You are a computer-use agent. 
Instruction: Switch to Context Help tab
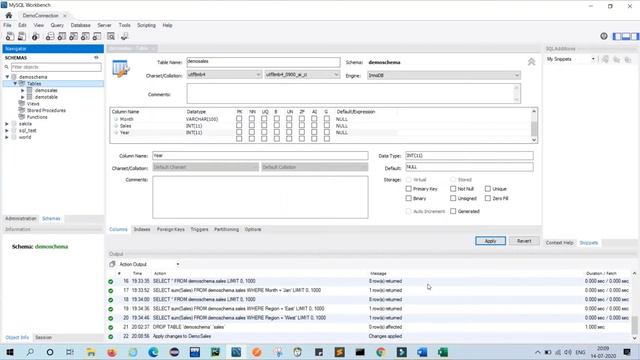(x=560, y=242)
